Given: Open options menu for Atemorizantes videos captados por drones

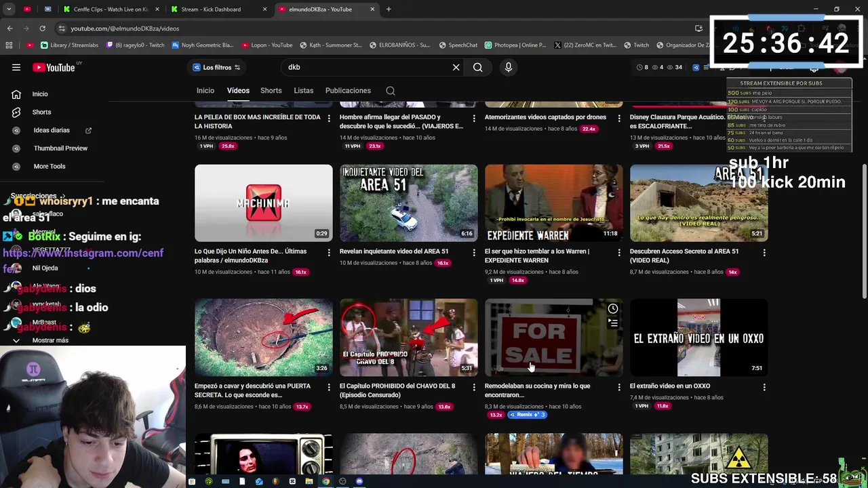Looking at the screenshot, I should tap(619, 118).
